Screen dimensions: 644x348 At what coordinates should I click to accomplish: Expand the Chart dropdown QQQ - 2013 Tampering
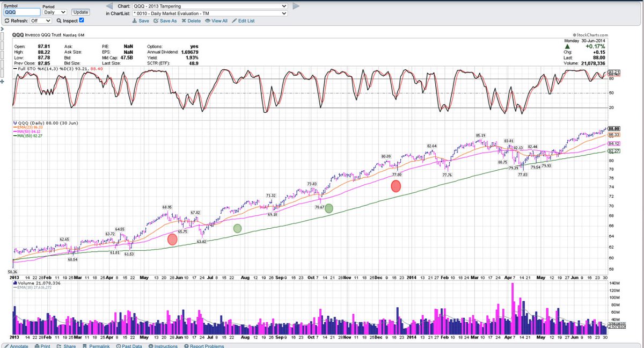click(x=209, y=5)
